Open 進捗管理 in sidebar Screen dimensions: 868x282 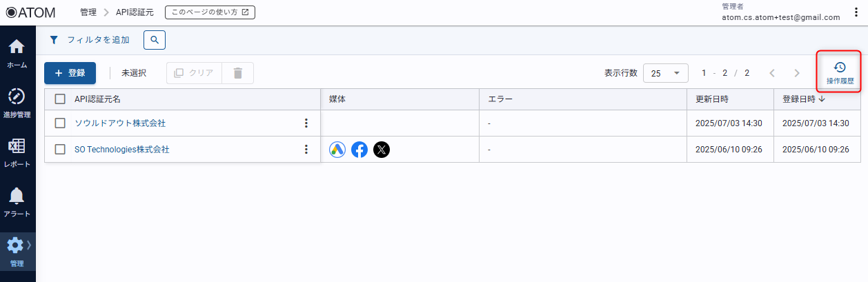(17, 102)
